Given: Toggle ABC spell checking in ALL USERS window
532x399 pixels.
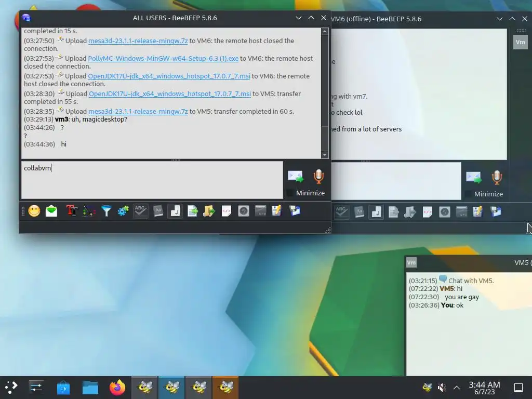Looking at the screenshot, I should point(140,211).
